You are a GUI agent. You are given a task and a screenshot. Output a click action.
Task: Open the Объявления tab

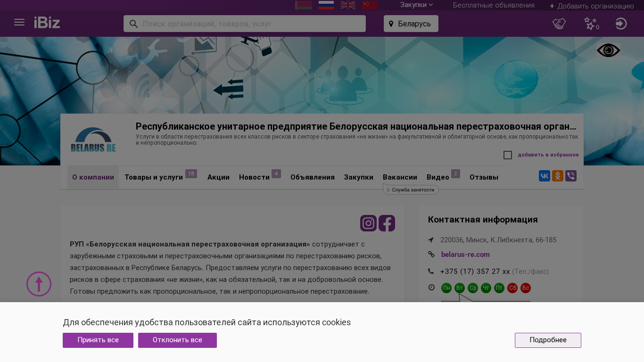point(313,177)
